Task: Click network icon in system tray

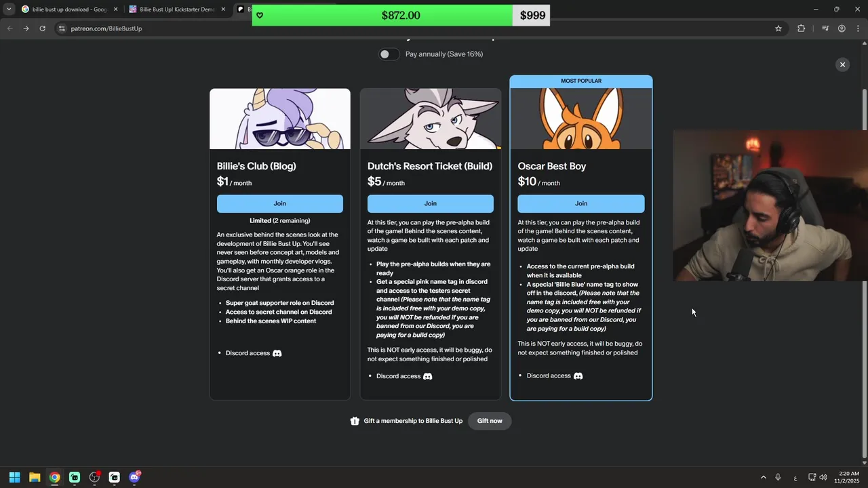Action: click(x=812, y=477)
